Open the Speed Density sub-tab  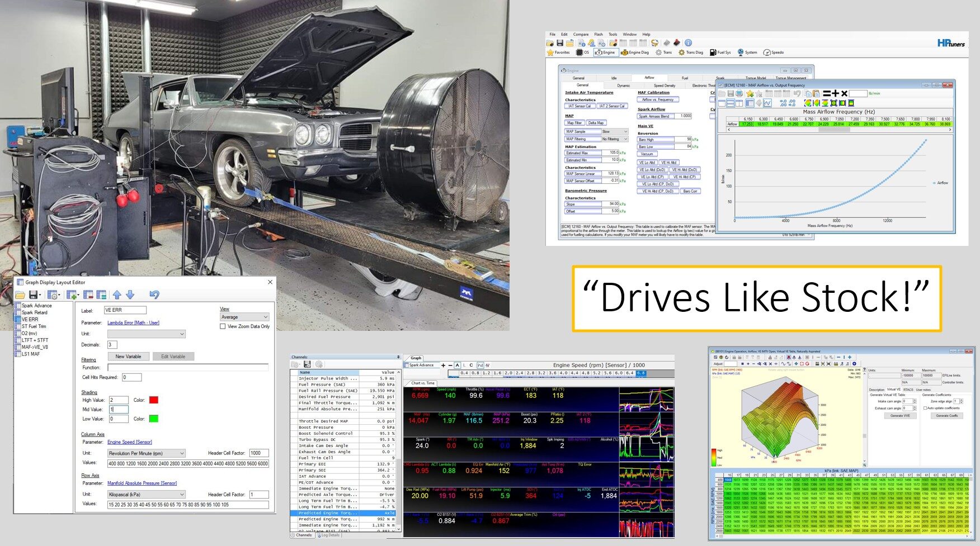pyautogui.click(x=665, y=86)
